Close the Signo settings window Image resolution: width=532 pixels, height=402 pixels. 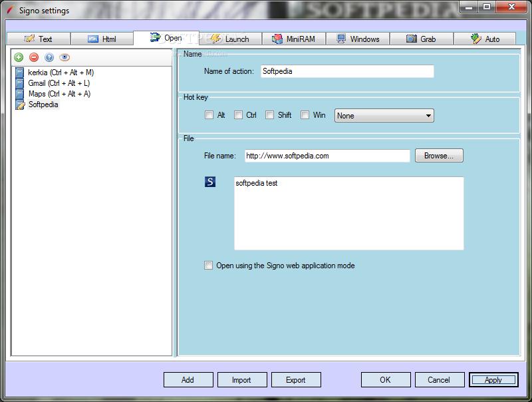511,7
